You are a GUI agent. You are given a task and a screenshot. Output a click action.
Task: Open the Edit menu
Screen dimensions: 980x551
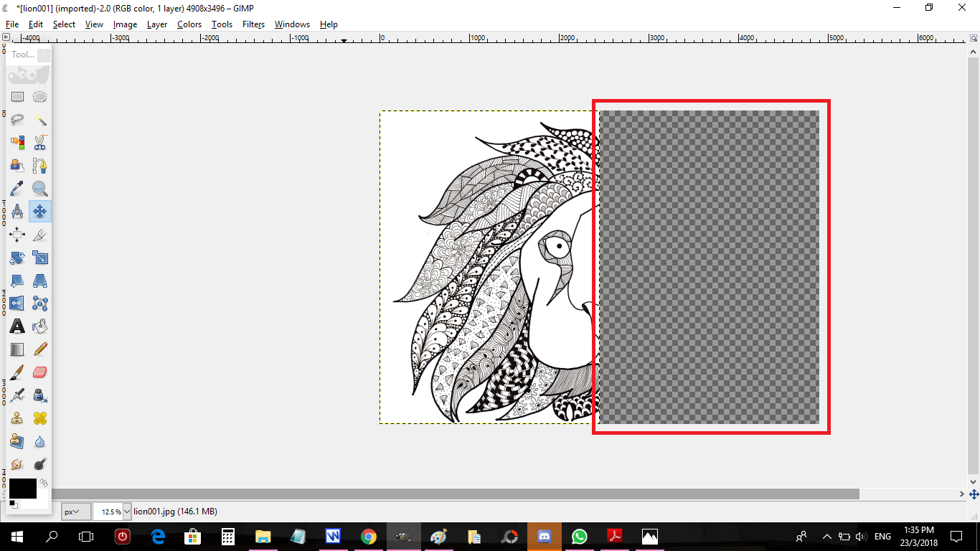click(36, 24)
